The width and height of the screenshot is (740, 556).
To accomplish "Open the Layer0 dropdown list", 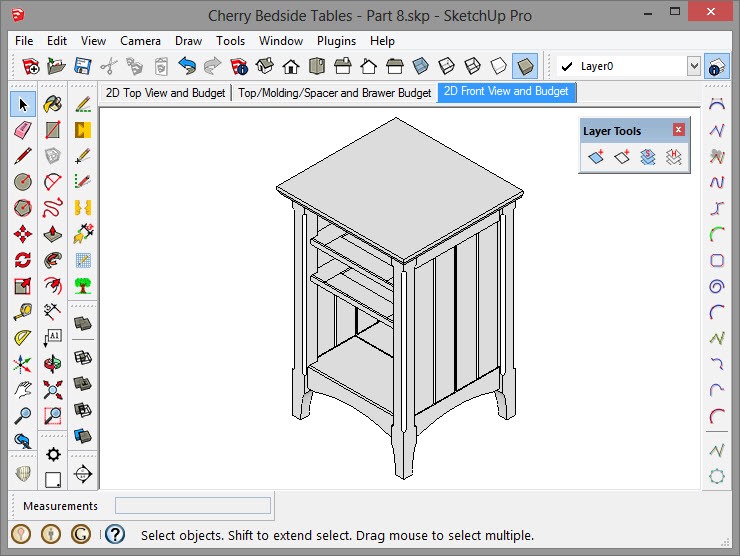I will click(694, 67).
